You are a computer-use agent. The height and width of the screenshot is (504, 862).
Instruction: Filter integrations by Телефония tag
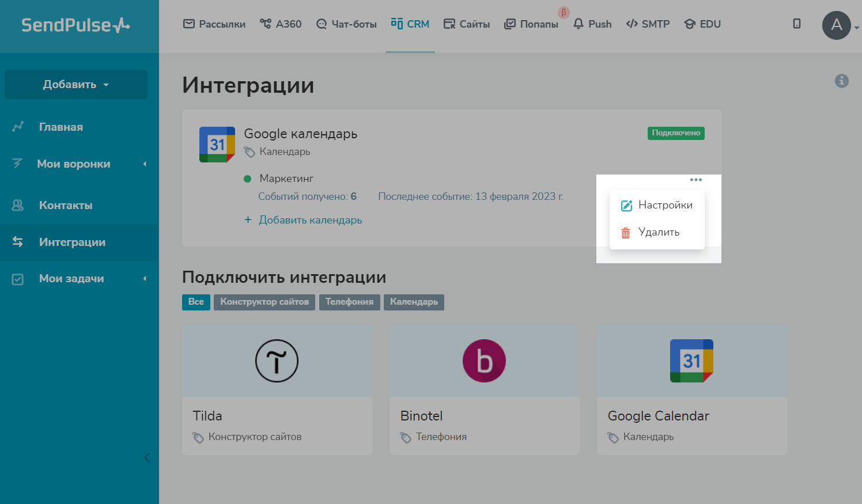(x=349, y=302)
